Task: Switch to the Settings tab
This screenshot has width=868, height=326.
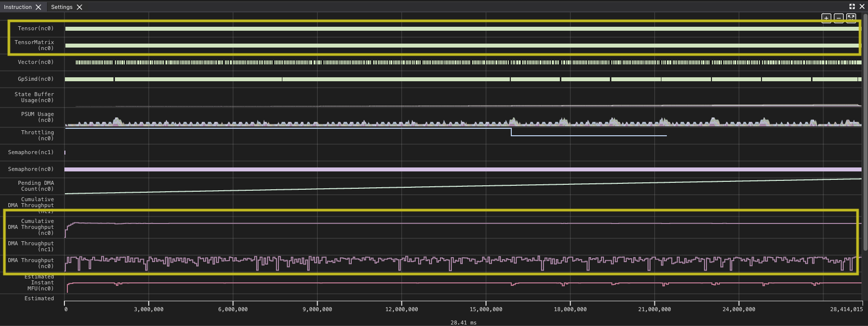Action: coord(61,7)
